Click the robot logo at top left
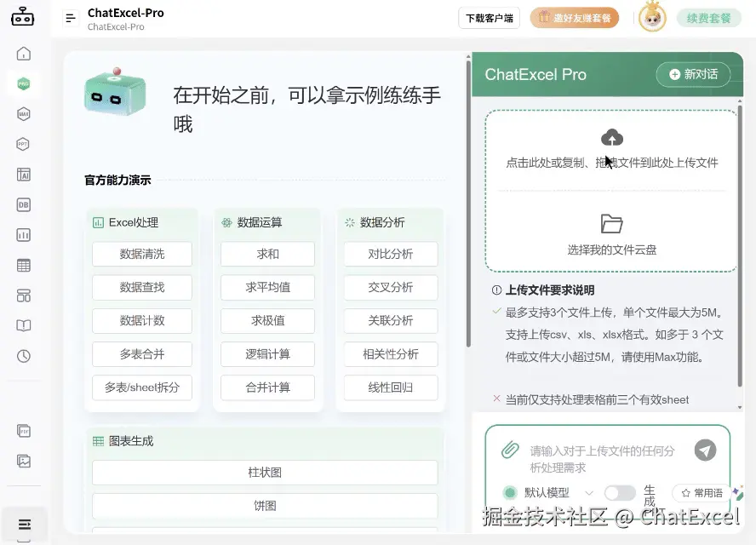Screen dimensions: 756x545 pyautogui.click(x=22, y=17)
